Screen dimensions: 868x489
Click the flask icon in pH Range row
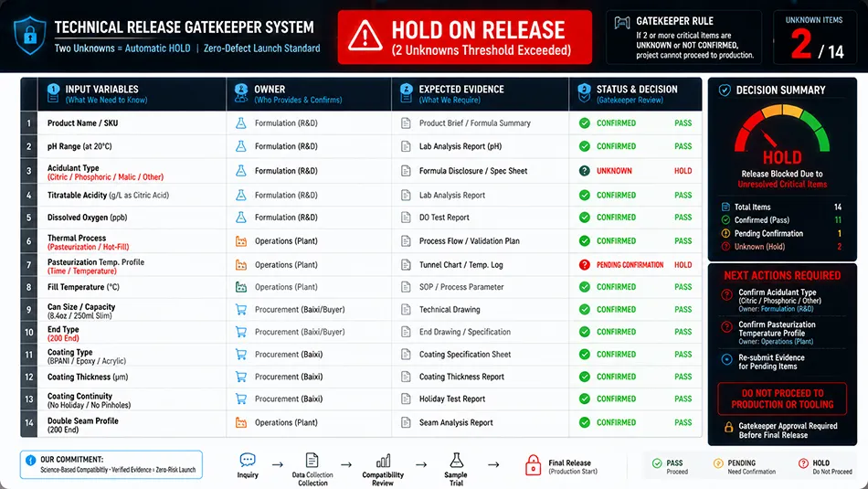241,146
